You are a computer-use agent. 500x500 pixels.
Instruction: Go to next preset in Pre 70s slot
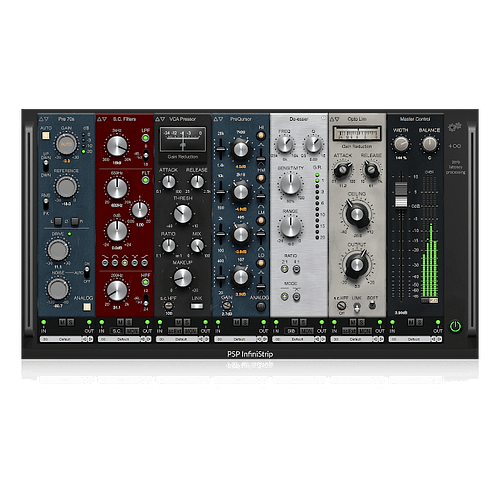90,339
